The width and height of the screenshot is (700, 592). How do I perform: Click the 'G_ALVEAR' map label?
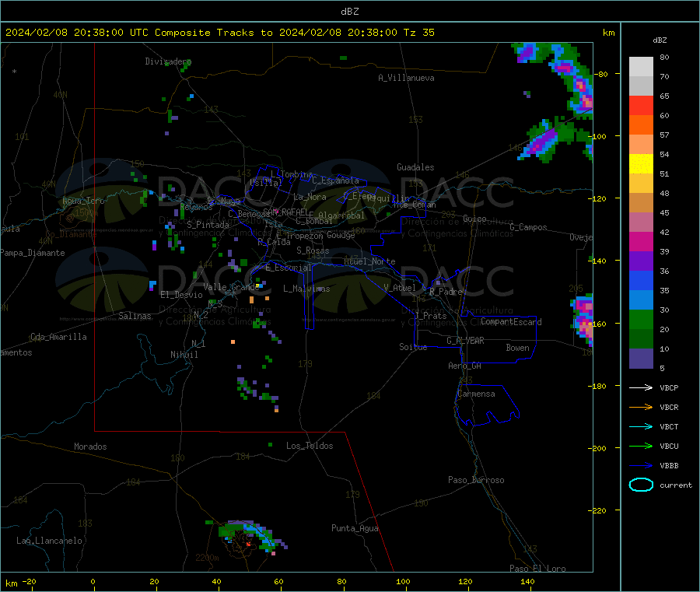coord(465,341)
